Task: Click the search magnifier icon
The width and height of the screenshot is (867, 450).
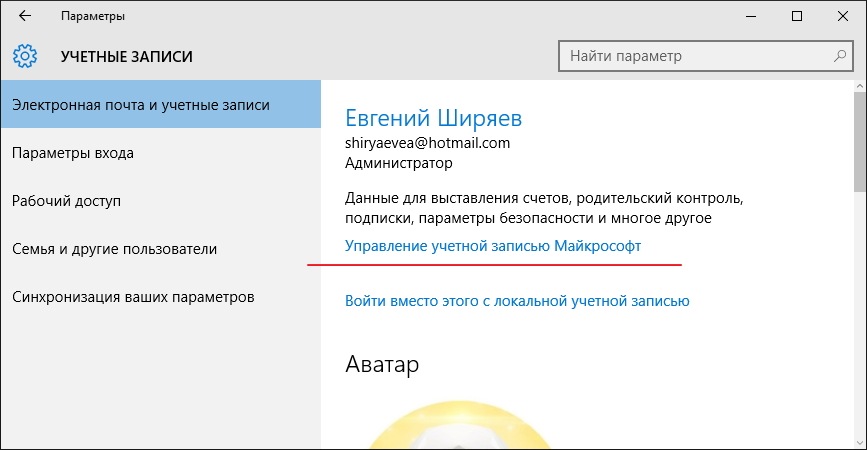Action: (840, 56)
